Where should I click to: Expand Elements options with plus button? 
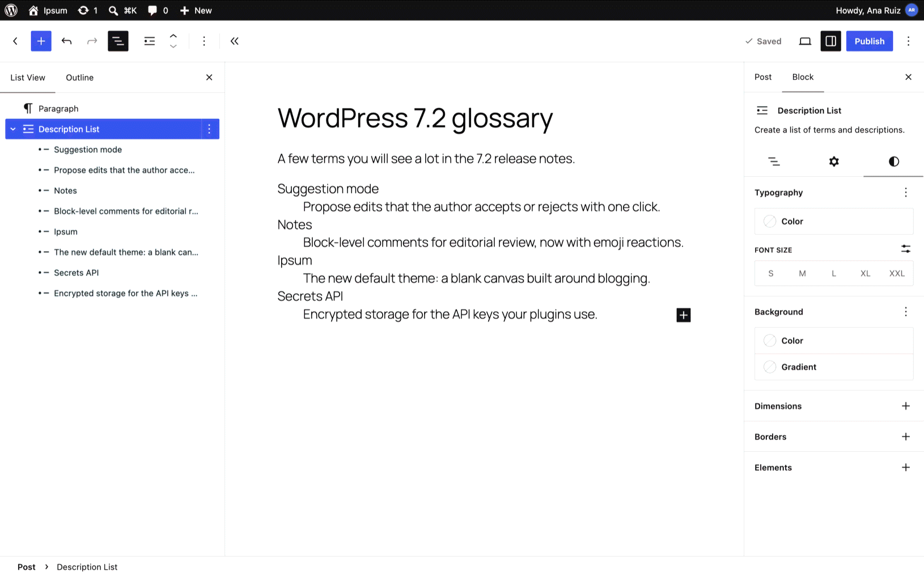tap(906, 468)
